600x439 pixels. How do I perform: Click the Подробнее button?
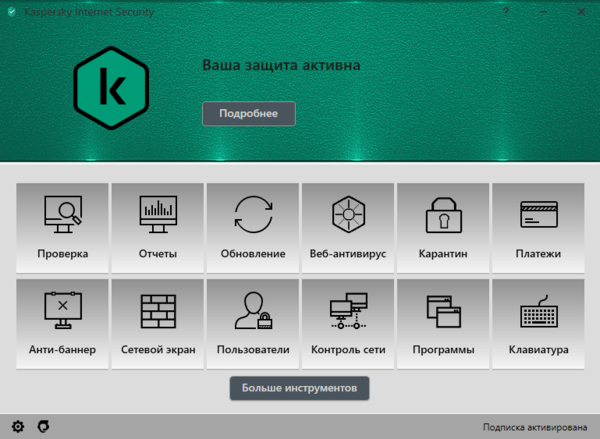tap(249, 114)
